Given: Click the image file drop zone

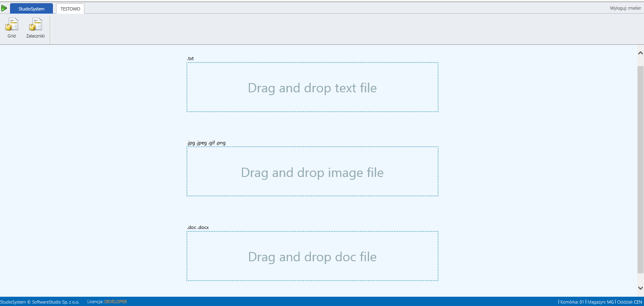Looking at the screenshot, I should (x=313, y=171).
